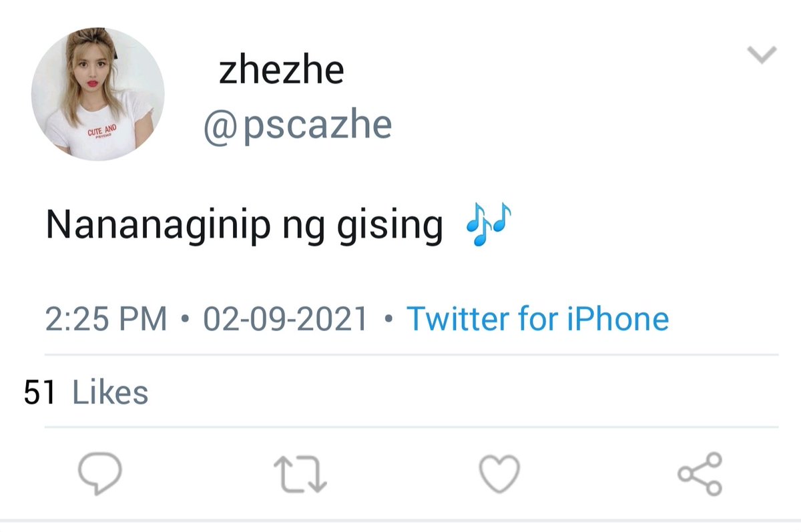
Task: Share the tweet via the share icon
Action: 700,473
